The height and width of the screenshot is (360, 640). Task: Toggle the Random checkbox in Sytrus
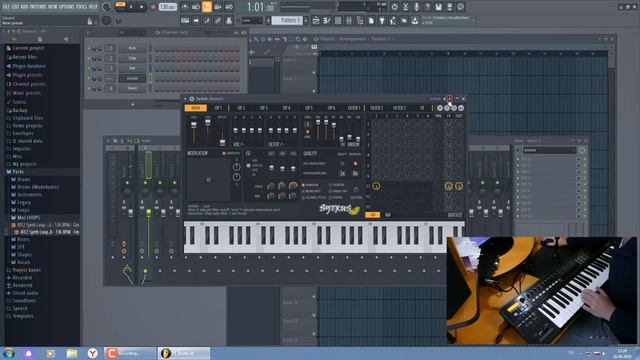(x=304, y=185)
